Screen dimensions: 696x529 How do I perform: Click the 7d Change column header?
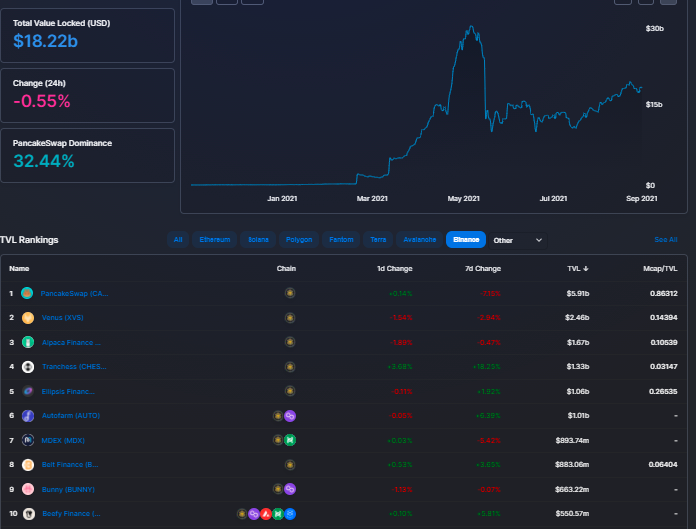(483, 268)
